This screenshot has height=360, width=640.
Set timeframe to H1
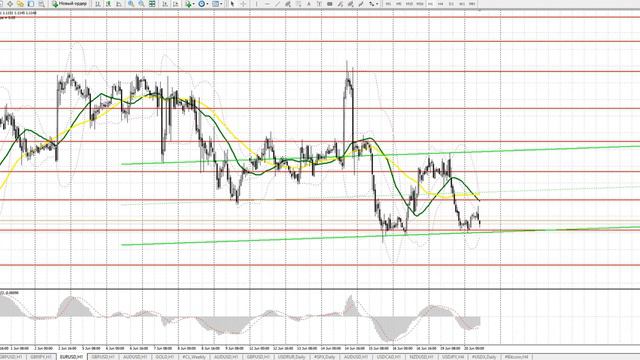(430, 4)
